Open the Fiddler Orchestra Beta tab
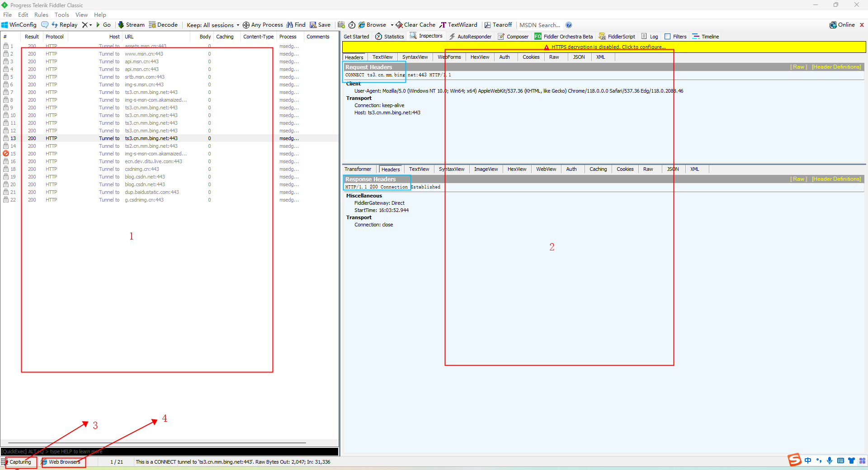This screenshot has width=868, height=470. (563, 37)
